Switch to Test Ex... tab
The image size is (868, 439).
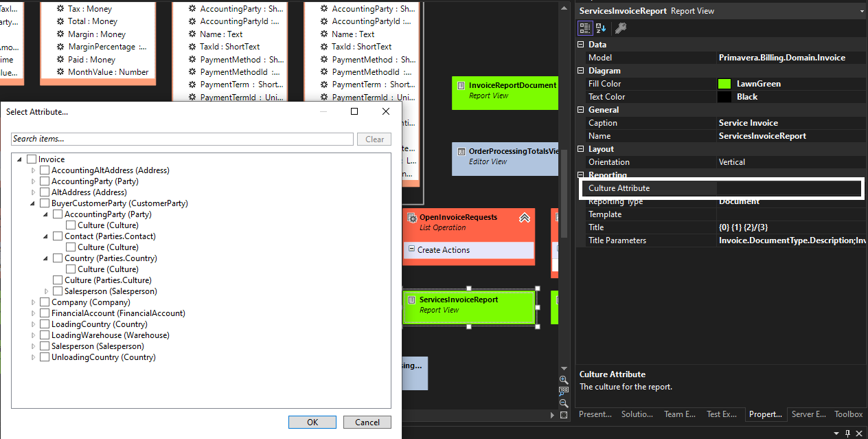click(x=722, y=414)
